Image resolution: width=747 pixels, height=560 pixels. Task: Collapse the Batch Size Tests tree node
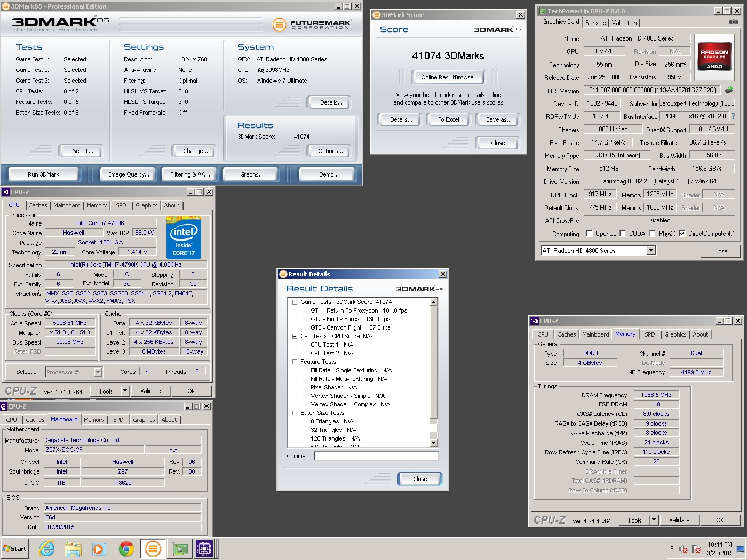tap(295, 413)
